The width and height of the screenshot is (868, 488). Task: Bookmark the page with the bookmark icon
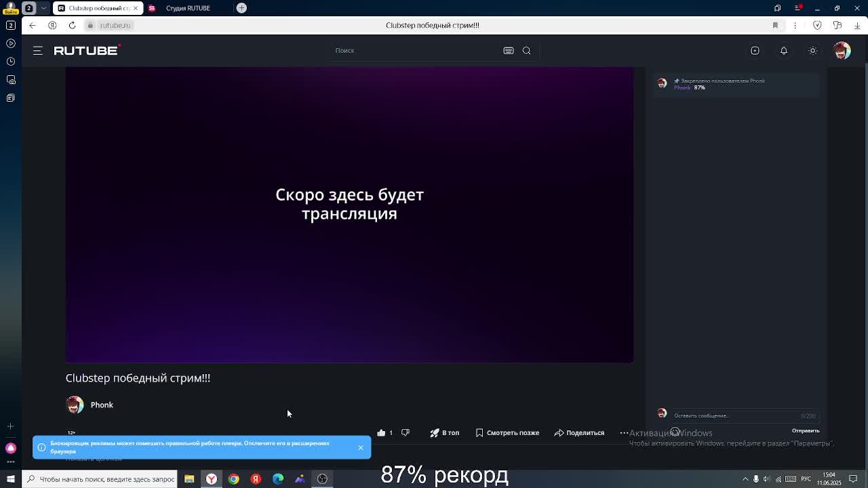[775, 25]
